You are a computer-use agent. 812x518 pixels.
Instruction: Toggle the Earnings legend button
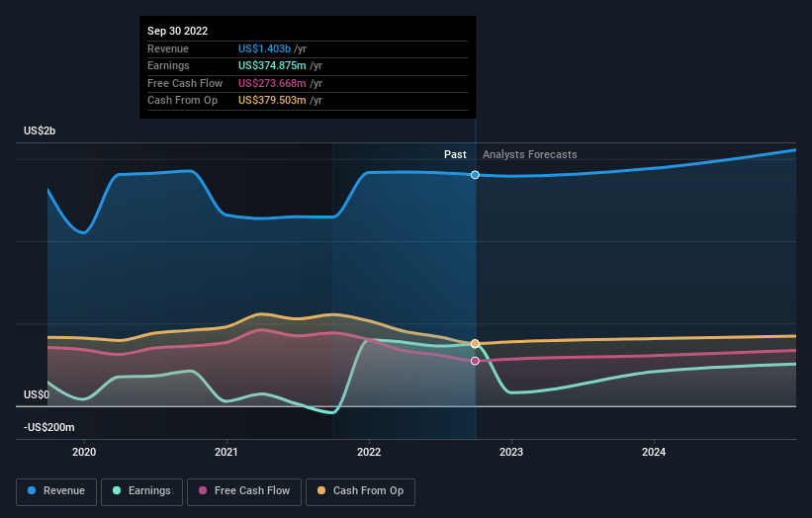[x=141, y=491]
